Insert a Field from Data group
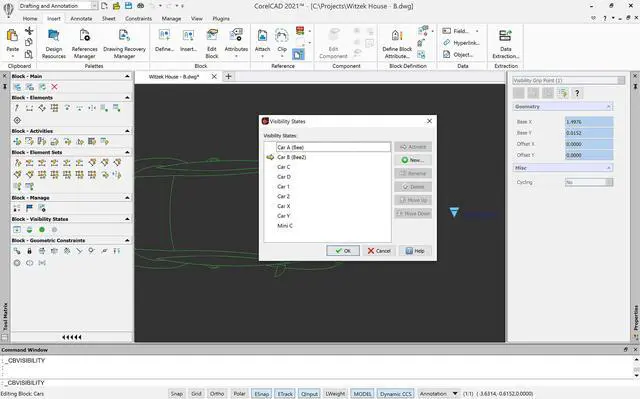Viewport: 640px width, 399px height. coord(460,31)
